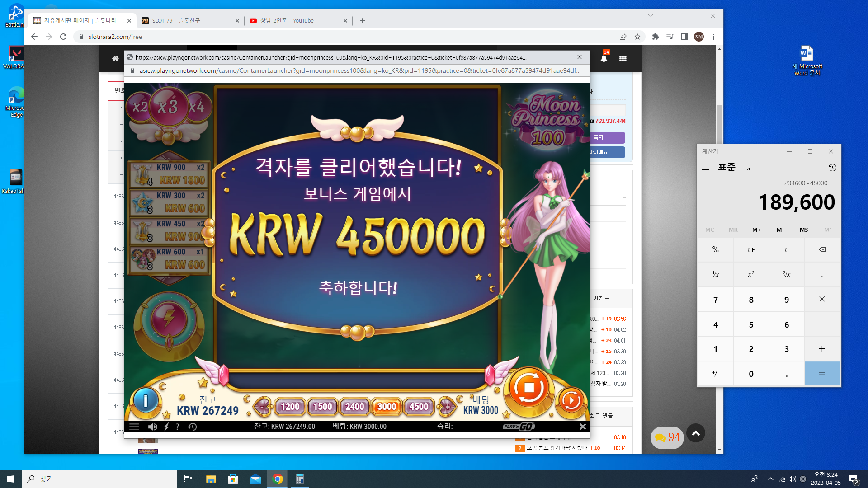Open the volume control in system tray
The height and width of the screenshot is (488, 868).
pyautogui.click(x=793, y=479)
